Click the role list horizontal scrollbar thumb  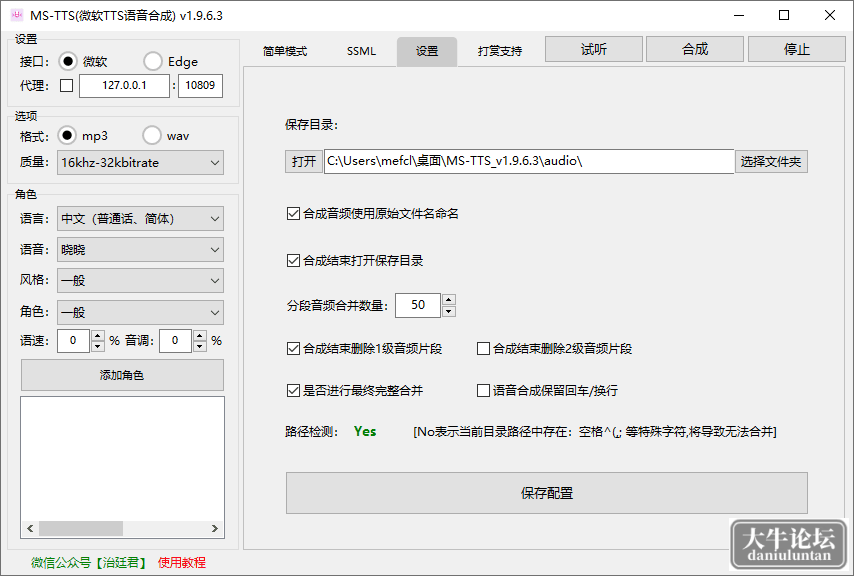[x=81, y=528]
